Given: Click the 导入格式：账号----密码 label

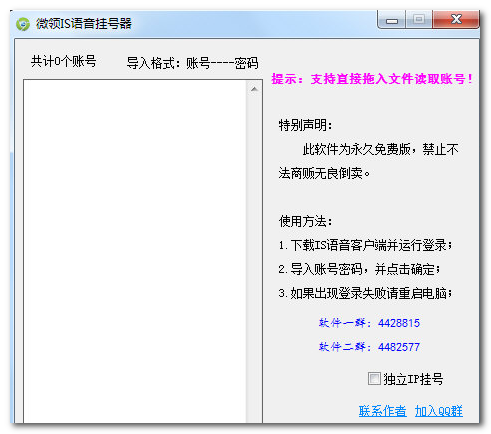Looking at the screenshot, I should [192, 63].
